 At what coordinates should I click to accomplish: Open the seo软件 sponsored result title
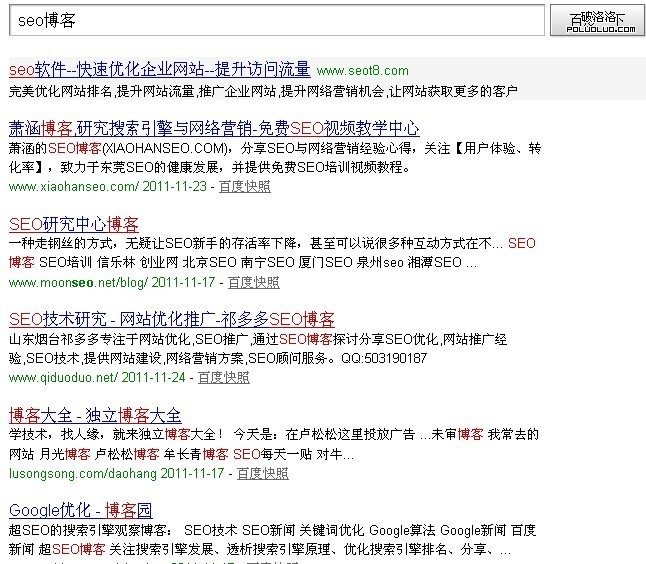(x=159, y=70)
